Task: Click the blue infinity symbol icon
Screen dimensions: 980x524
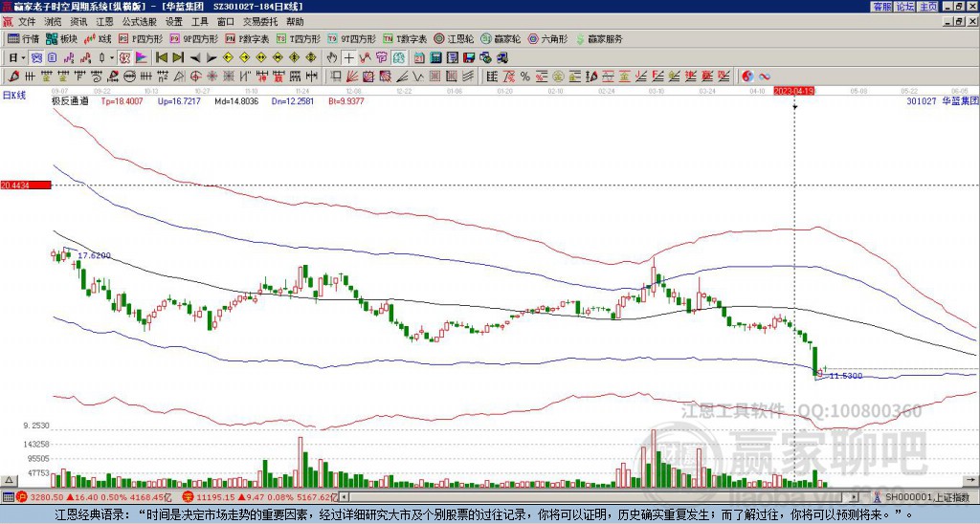Action: (x=765, y=76)
